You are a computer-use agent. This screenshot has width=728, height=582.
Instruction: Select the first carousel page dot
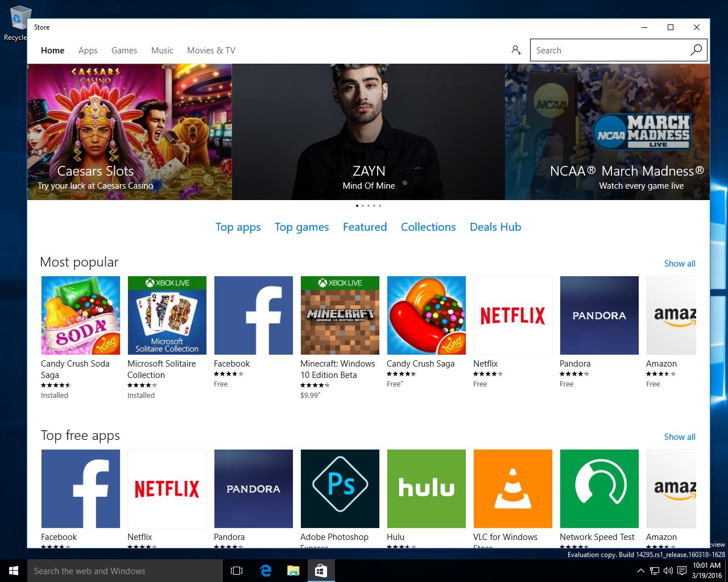click(x=357, y=205)
